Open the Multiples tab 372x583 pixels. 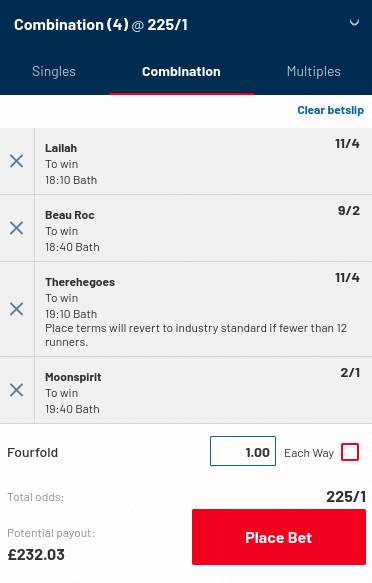[314, 71]
